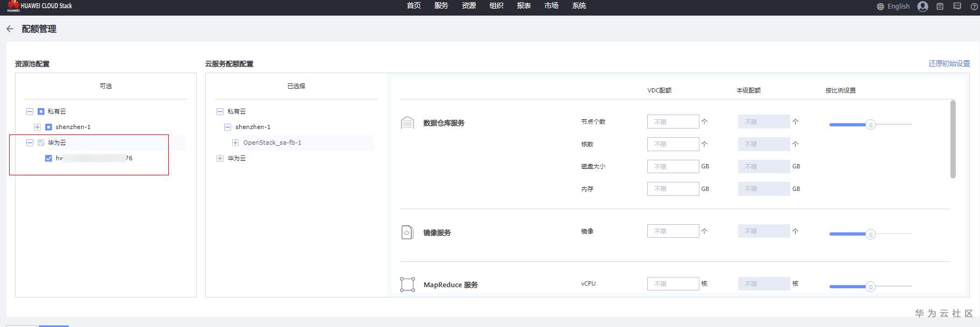Click 本级配额 field for 节点个数
The width and height of the screenshot is (980, 327).
coord(764,122)
